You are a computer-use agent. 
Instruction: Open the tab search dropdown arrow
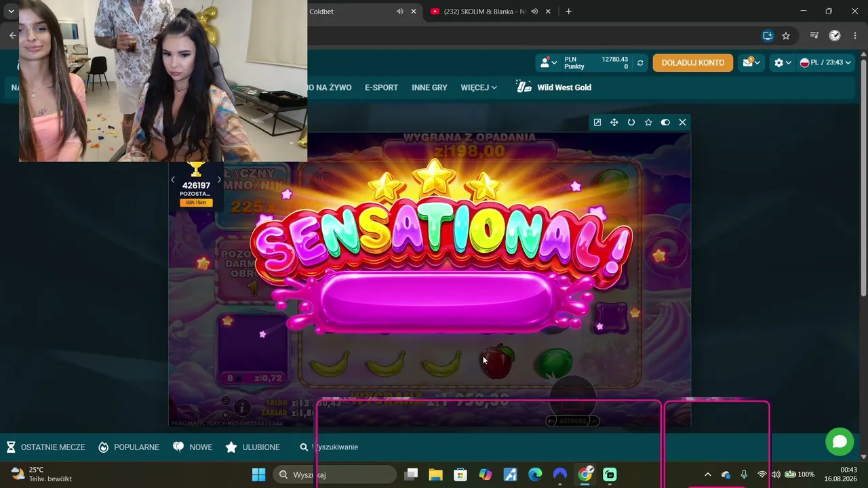(11, 12)
